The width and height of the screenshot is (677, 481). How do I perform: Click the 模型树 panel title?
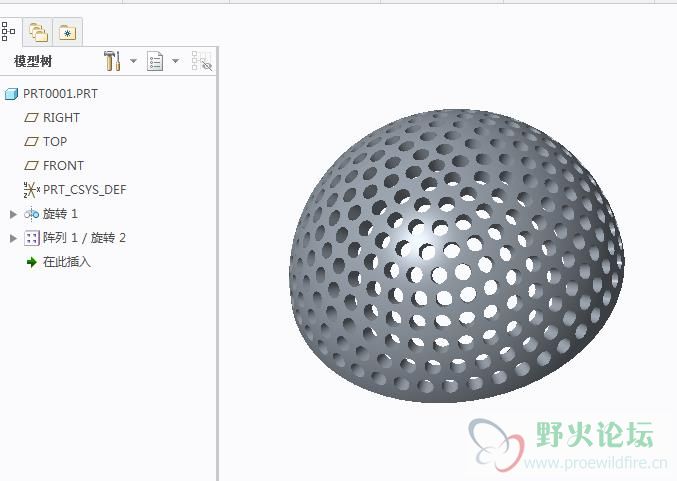pyautogui.click(x=33, y=61)
